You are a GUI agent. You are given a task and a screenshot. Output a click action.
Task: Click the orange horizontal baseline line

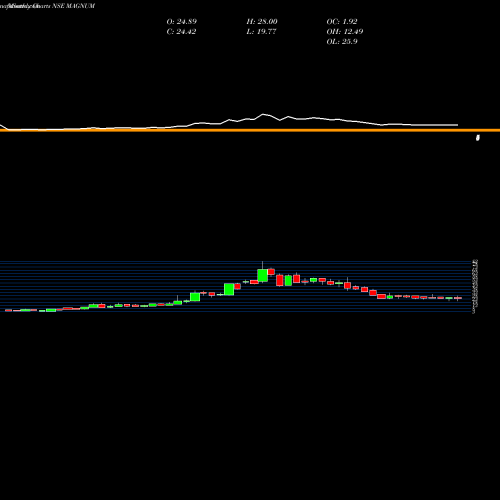(250, 130)
